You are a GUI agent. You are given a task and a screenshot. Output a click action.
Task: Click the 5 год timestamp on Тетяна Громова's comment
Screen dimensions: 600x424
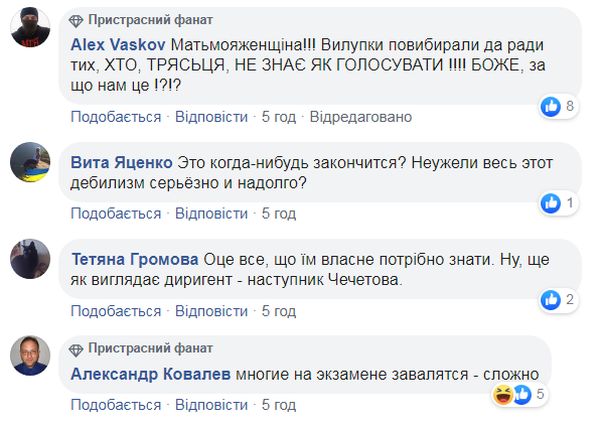279,309
